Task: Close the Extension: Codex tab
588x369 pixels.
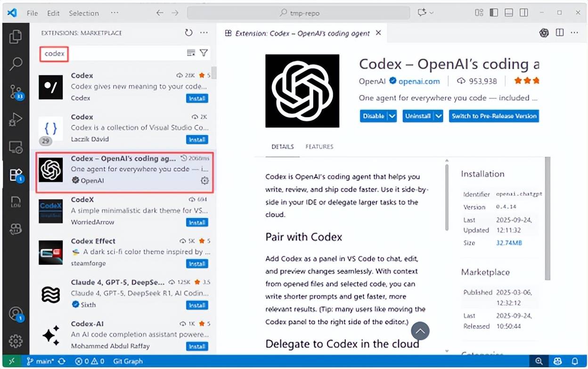Action: pos(378,33)
